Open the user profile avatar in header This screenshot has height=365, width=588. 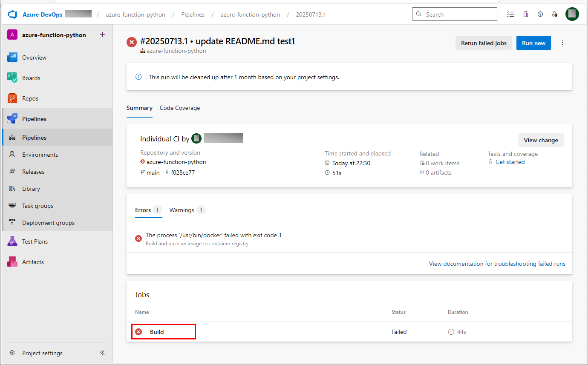pos(572,14)
